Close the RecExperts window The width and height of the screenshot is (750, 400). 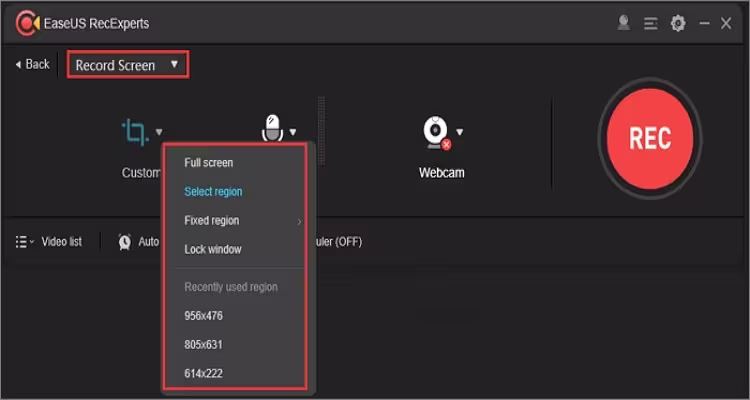click(726, 23)
